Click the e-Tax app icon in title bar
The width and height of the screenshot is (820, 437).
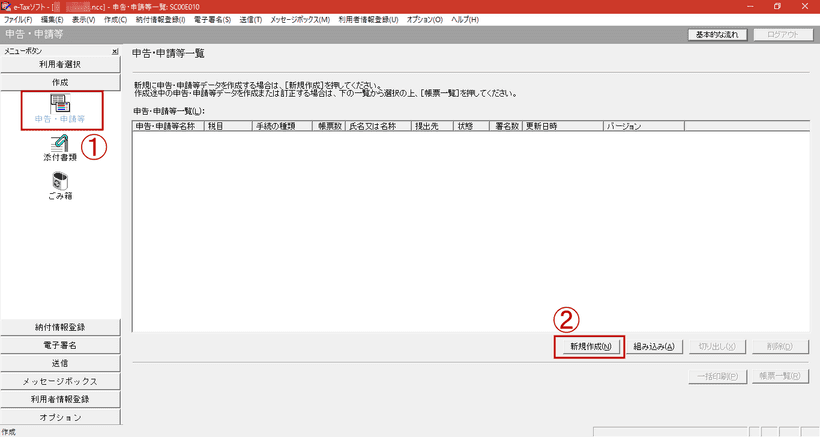[x=6, y=6]
